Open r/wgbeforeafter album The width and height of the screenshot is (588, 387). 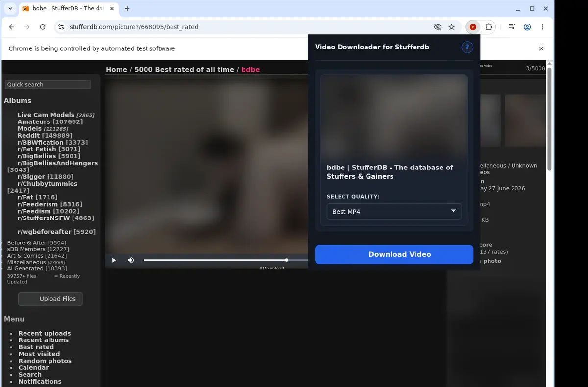click(45, 231)
